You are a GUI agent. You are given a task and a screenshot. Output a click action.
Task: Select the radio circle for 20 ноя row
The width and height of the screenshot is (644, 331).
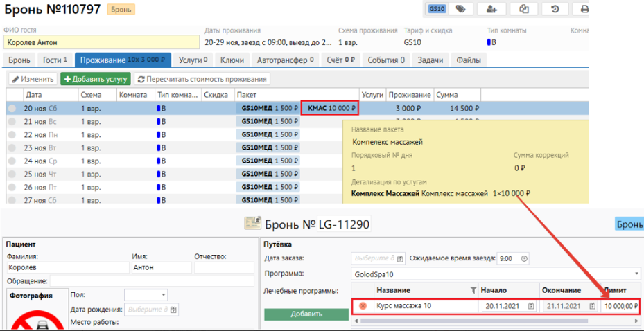tap(12, 108)
